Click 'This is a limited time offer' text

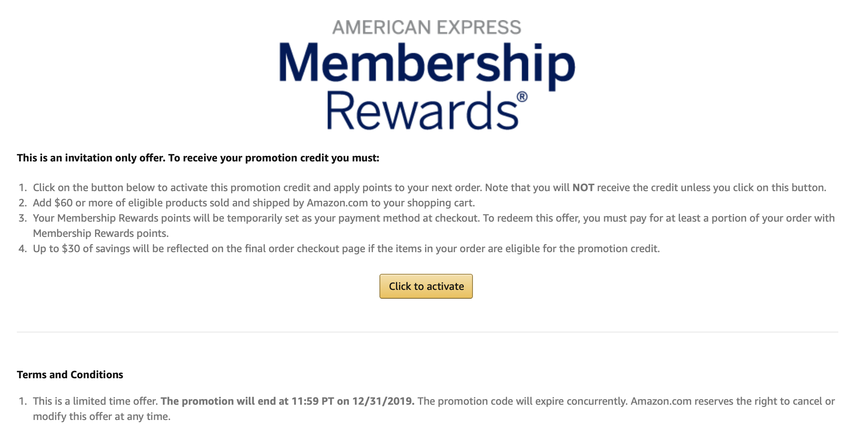(95, 401)
